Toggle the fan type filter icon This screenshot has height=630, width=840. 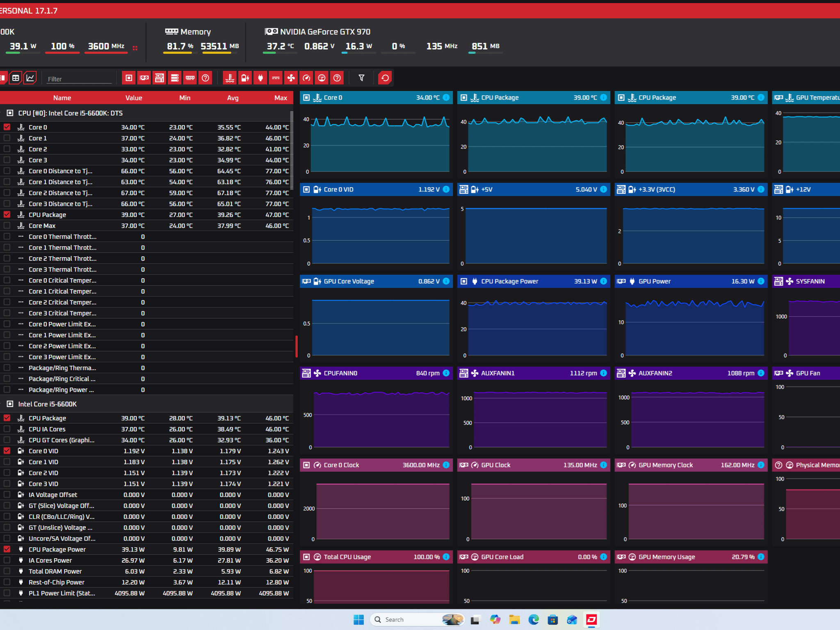pos(291,78)
